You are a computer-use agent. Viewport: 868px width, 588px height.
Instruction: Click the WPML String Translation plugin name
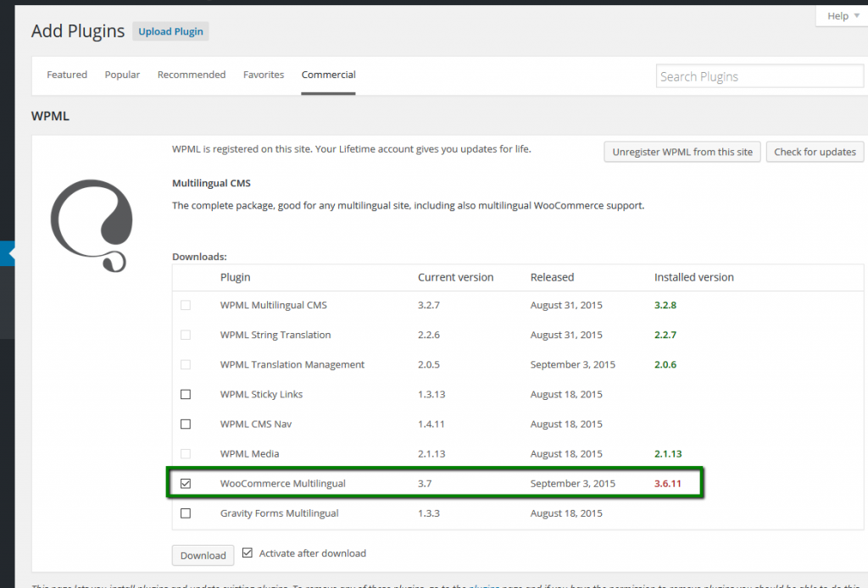[275, 336]
